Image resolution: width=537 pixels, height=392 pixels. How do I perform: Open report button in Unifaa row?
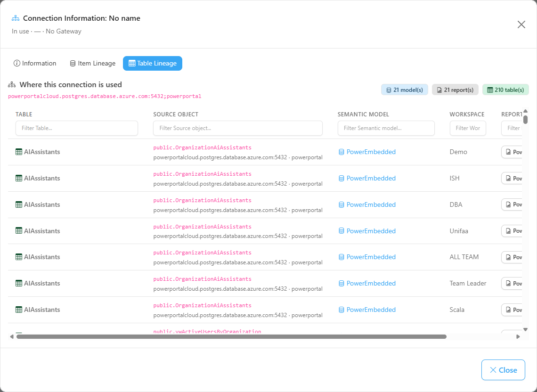coord(512,231)
